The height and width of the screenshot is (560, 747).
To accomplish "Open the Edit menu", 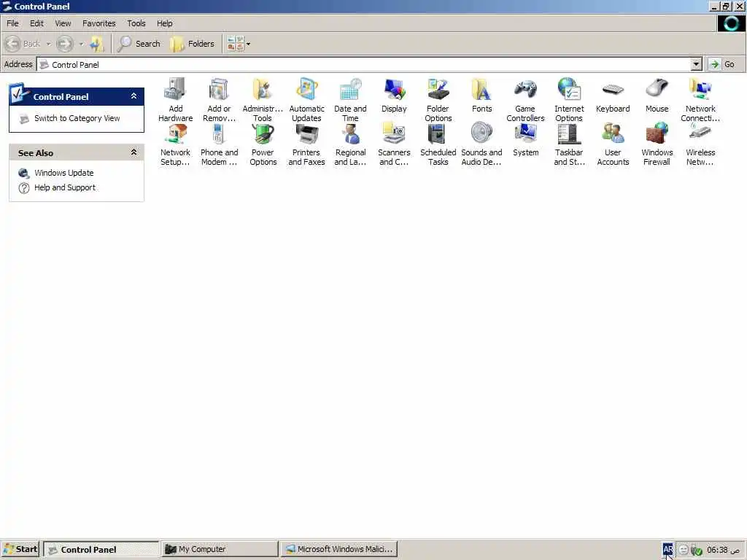I will point(36,23).
